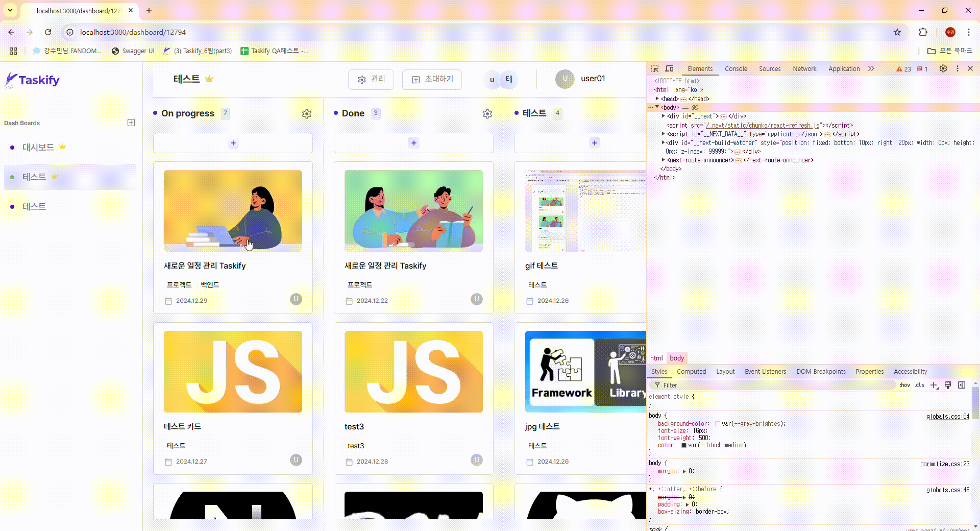
Task: Open the apps grid icon in bookmarks bar
Action: [x=13, y=51]
